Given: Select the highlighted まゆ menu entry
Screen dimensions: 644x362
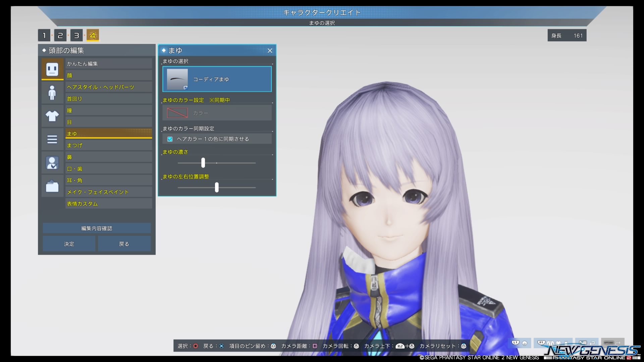Looking at the screenshot, I should point(109,133).
